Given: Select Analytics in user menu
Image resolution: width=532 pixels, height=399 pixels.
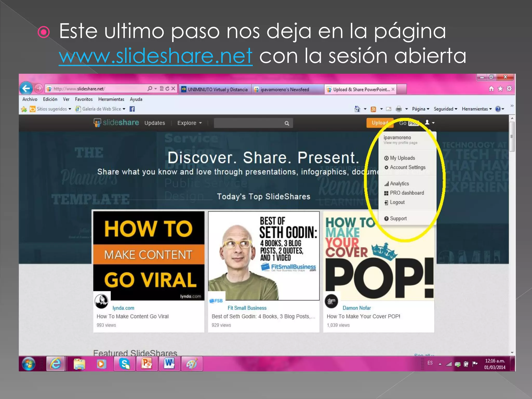Looking at the screenshot, I should [x=396, y=184].
